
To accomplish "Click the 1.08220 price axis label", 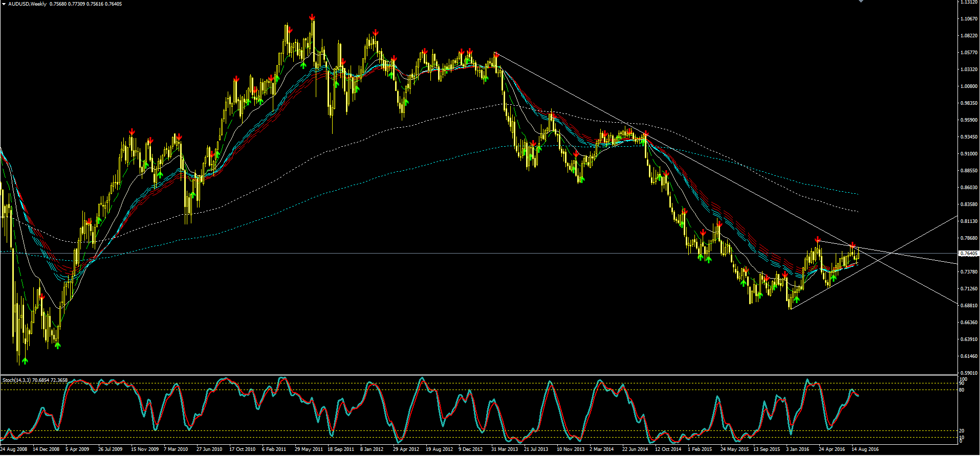I will pos(969,36).
